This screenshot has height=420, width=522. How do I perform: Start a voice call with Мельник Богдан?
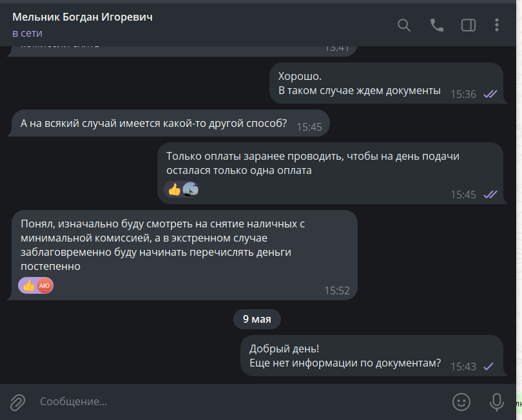point(437,25)
